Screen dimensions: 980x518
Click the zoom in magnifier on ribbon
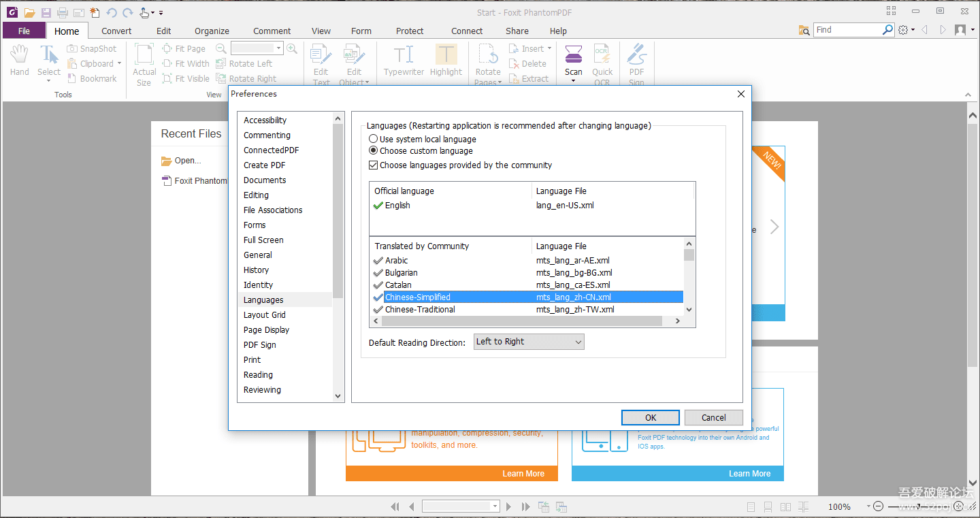click(292, 48)
